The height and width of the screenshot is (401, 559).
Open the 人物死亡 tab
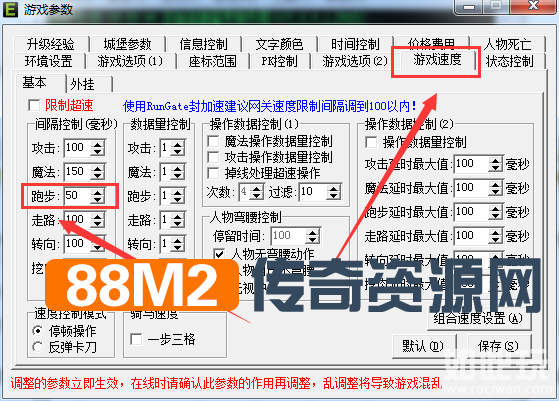(x=508, y=45)
